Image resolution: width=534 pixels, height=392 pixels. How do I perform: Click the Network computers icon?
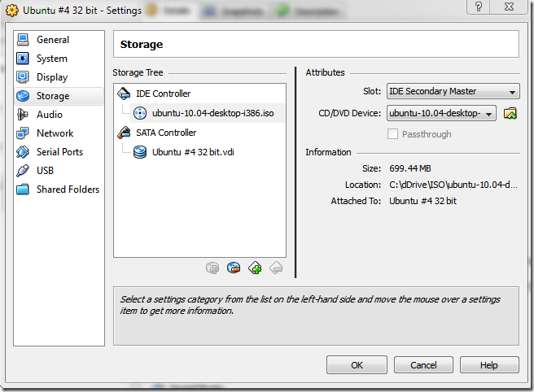23,133
